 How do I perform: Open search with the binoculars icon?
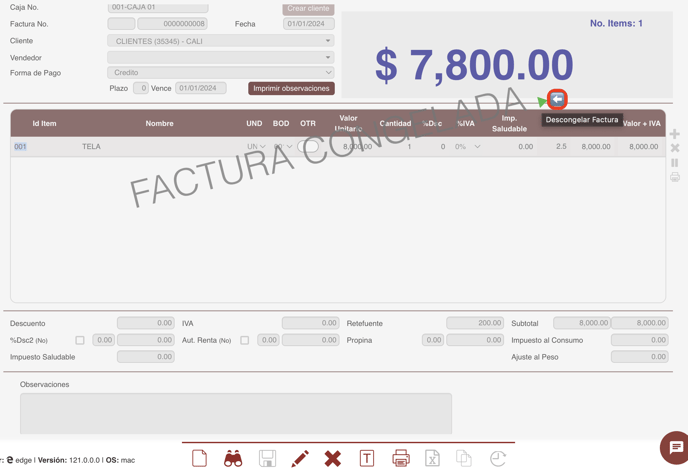(x=233, y=458)
